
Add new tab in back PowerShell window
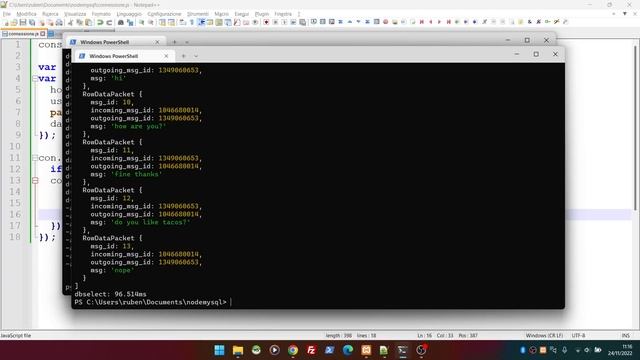tap(174, 42)
